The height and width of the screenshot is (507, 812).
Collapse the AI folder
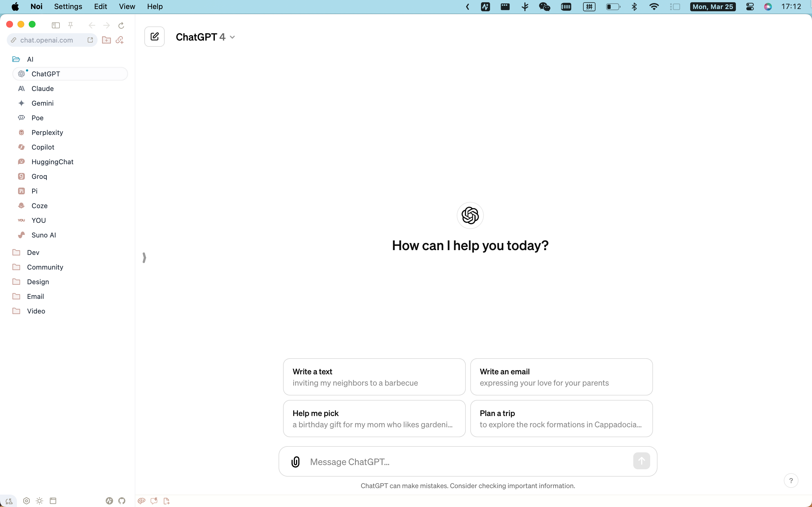tap(30, 59)
